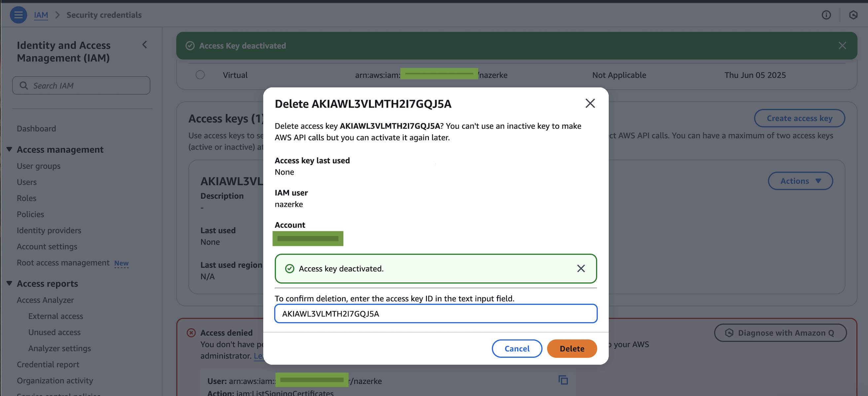The height and width of the screenshot is (396, 868).
Task: Click the 'Security credentials' breadcrumb text
Action: click(x=104, y=15)
